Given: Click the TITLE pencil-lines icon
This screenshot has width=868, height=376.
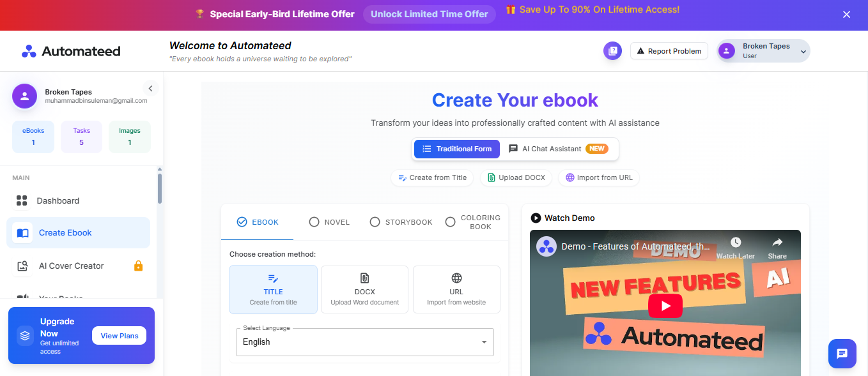Looking at the screenshot, I should pos(273,278).
